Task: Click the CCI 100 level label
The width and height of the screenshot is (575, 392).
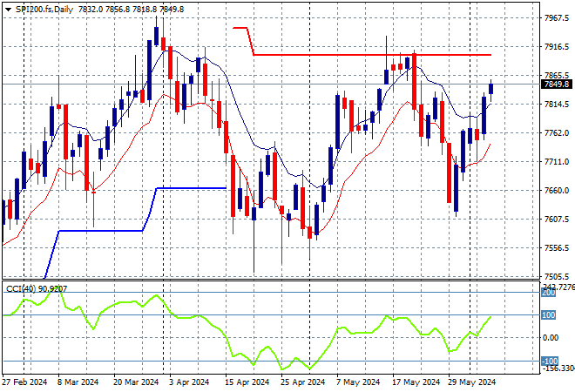Action: tap(550, 314)
